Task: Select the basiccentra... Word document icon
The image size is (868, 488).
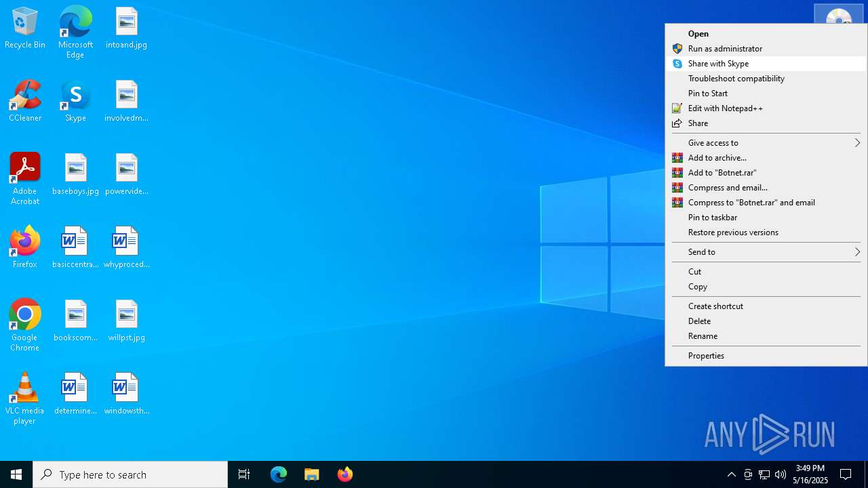Action: tap(75, 248)
